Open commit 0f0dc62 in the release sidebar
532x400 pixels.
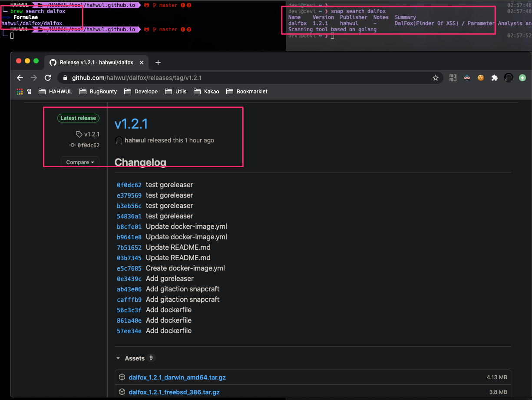[x=85, y=145]
